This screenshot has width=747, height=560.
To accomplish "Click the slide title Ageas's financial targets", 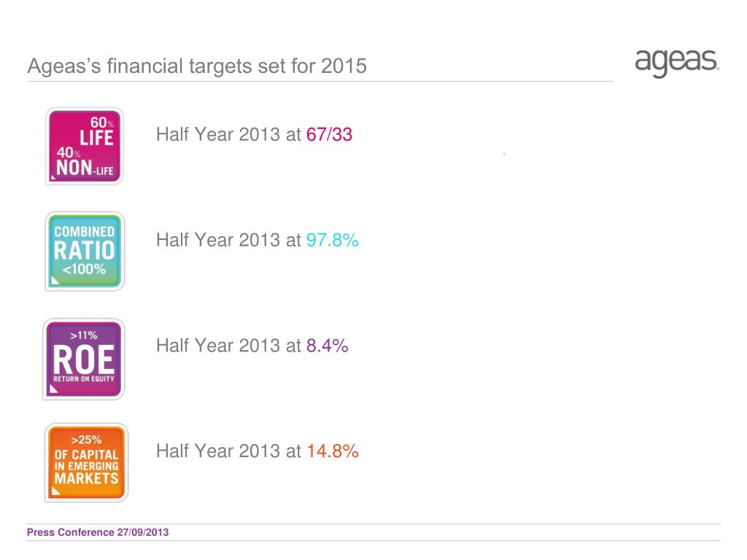I will point(197,66).
